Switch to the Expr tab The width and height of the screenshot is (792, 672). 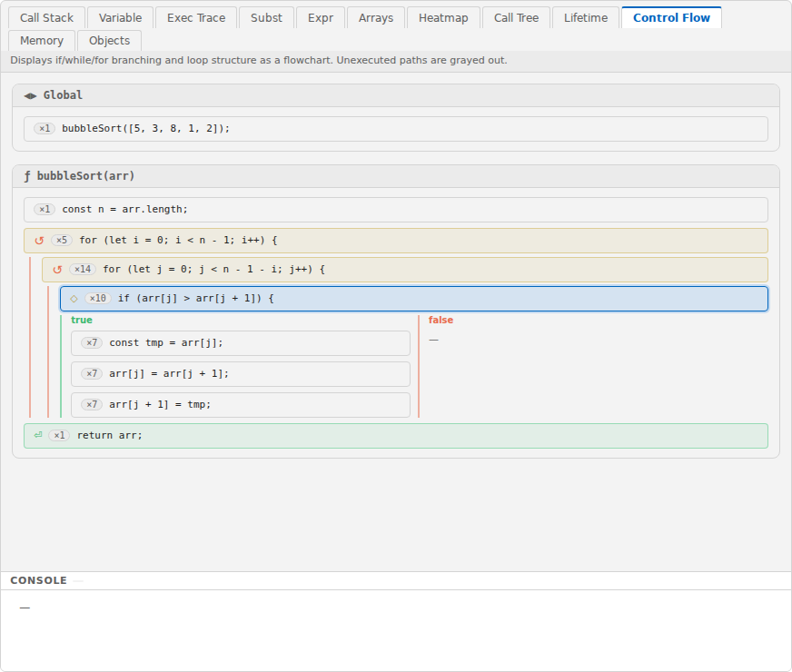(321, 17)
